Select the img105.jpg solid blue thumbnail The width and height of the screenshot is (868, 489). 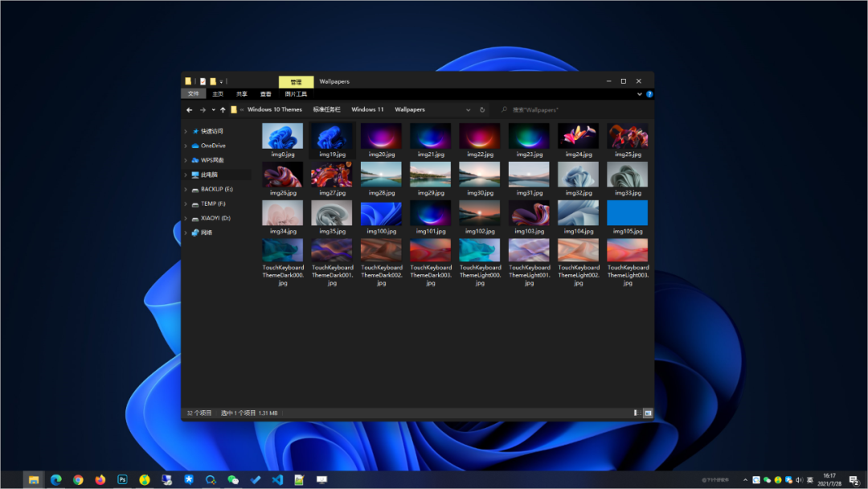(627, 213)
